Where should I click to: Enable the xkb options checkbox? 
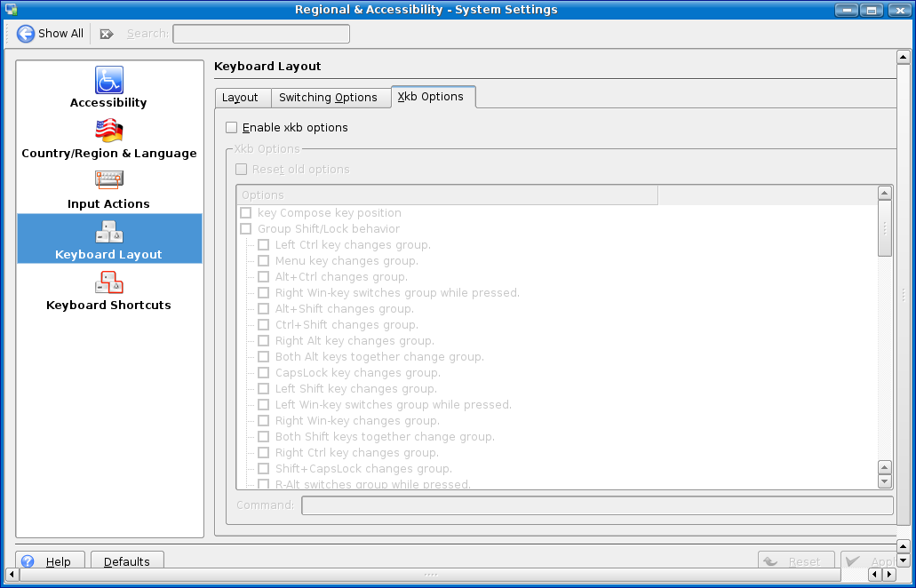point(232,128)
